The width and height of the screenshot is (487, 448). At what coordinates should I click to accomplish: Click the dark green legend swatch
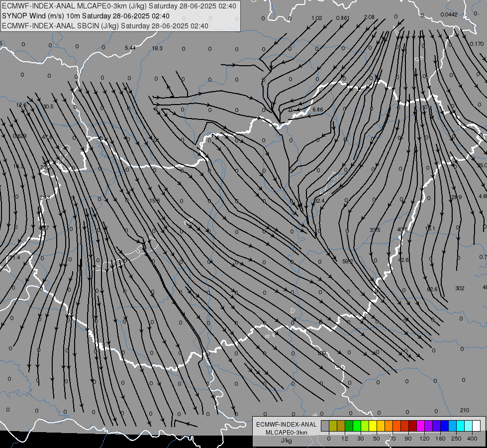point(349,426)
